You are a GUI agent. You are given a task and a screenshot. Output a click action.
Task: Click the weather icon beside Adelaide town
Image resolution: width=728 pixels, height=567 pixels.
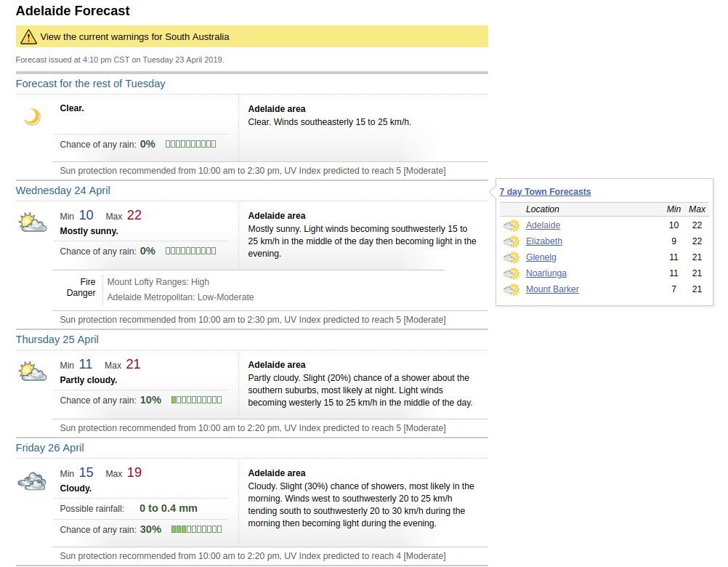tap(511, 225)
